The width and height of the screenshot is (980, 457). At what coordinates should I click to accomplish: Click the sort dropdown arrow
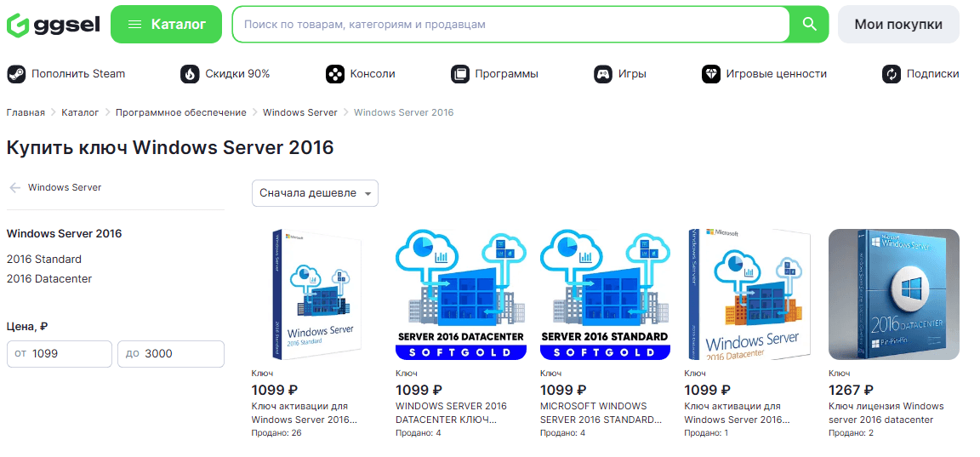367,194
